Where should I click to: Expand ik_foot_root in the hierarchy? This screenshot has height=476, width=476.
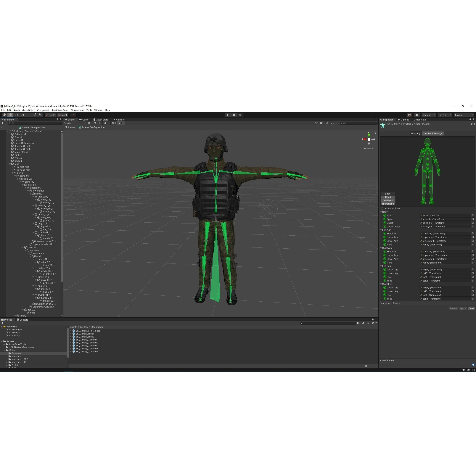point(12,167)
